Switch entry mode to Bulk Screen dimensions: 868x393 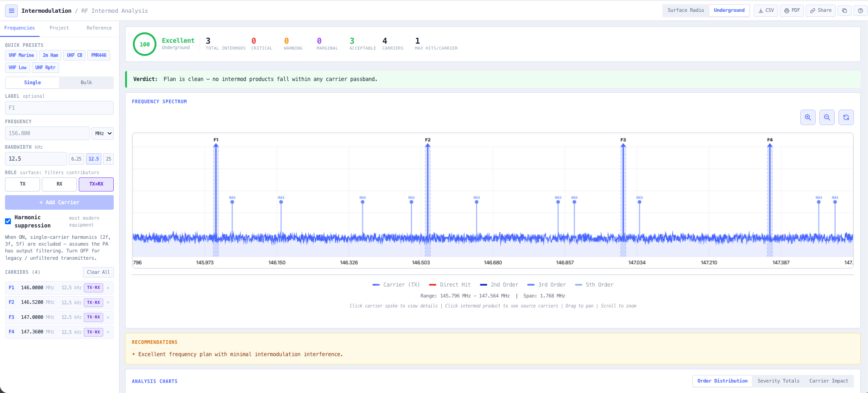coord(86,83)
